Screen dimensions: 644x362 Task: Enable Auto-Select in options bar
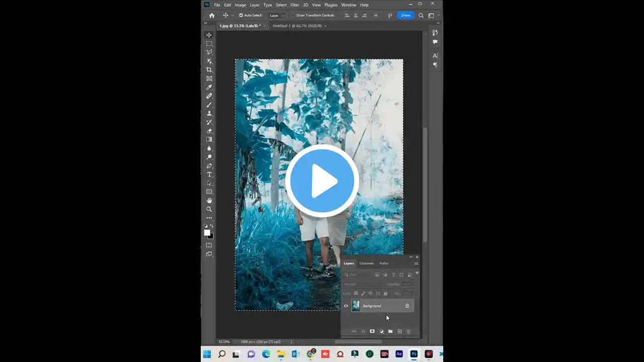pos(241,15)
